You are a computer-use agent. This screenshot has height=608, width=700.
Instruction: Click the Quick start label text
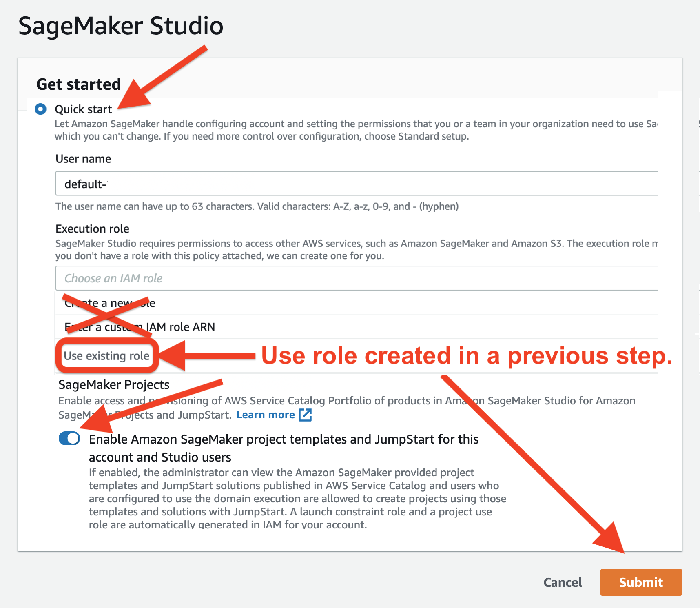coord(83,109)
